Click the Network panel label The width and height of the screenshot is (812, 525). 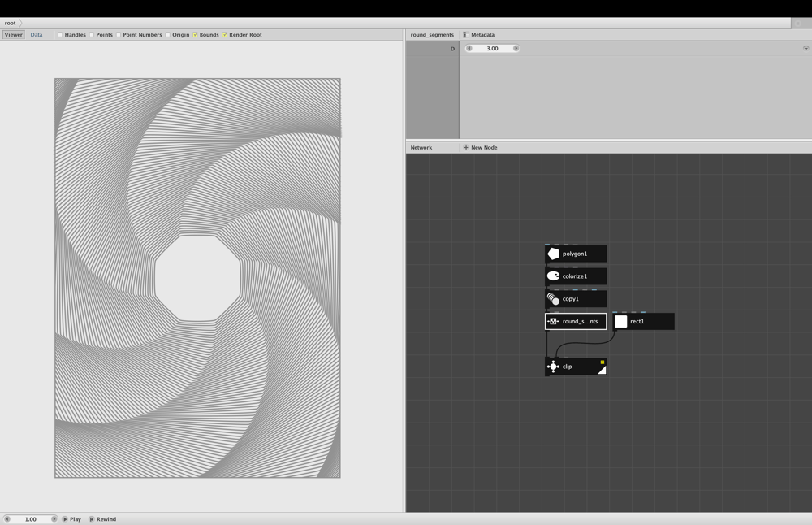421,147
